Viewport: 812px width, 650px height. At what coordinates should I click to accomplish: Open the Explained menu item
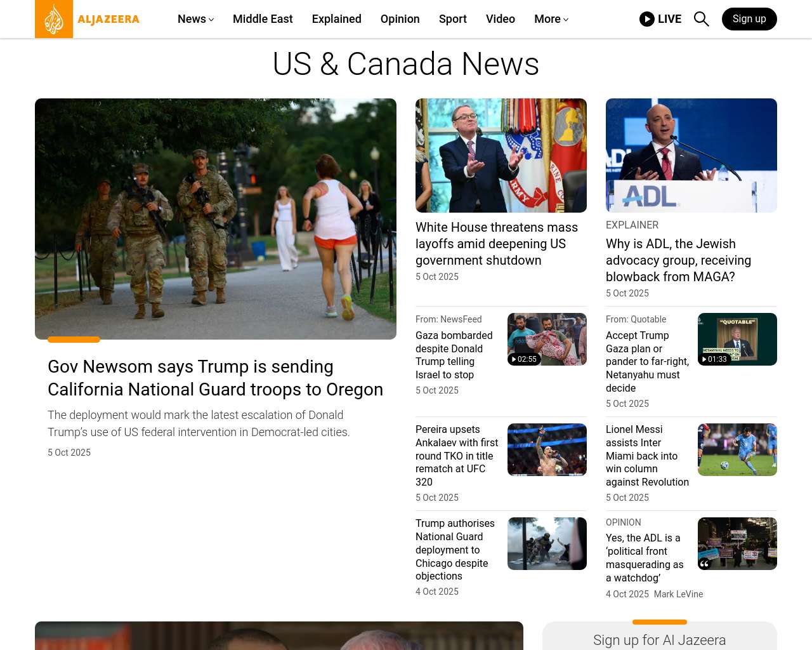tap(336, 19)
